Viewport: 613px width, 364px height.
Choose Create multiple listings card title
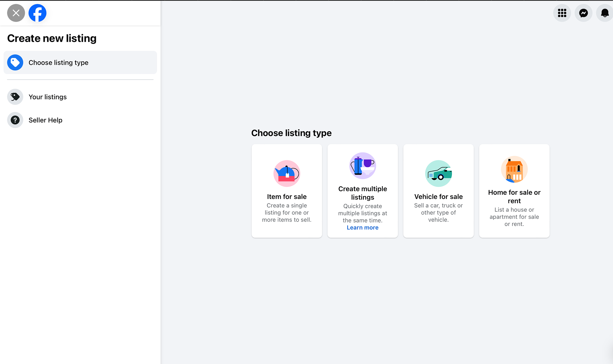click(363, 193)
